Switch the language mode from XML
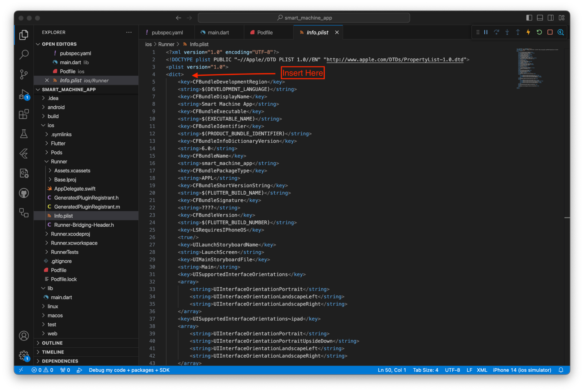The image size is (584, 392). pyautogui.click(x=482, y=370)
